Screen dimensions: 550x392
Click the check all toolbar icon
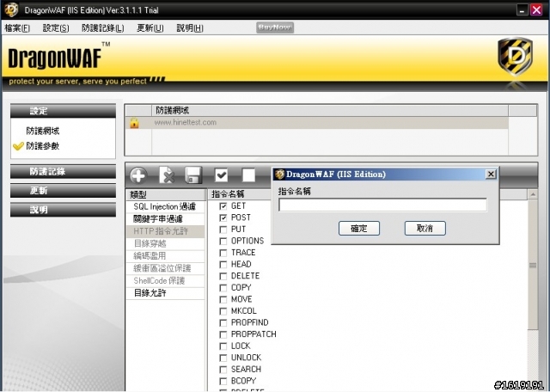click(x=222, y=175)
